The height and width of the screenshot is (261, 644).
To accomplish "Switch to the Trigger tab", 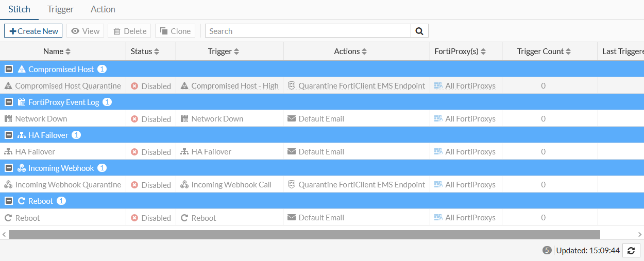I will pyautogui.click(x=60, y=9).
